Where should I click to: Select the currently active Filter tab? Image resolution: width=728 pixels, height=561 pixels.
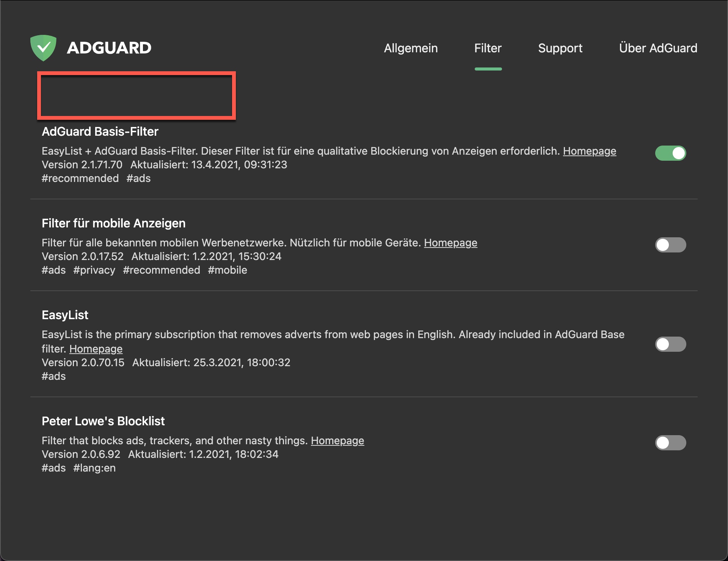pos(488,48)
